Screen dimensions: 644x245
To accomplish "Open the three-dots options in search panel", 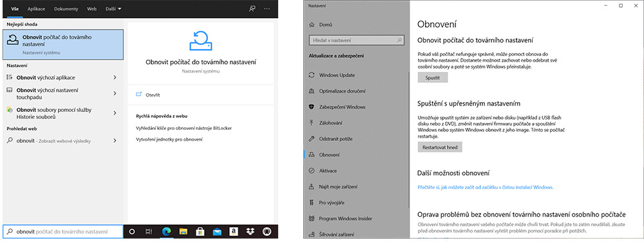I will pos(267,8).
